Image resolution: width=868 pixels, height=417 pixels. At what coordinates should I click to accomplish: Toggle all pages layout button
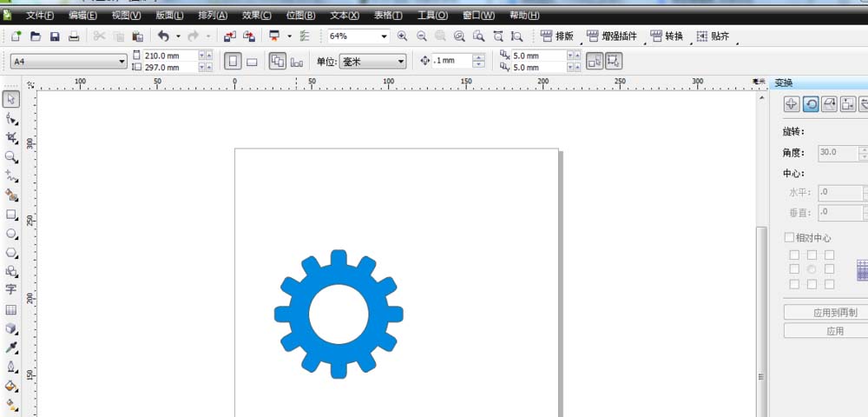click(x=278, y=62)
